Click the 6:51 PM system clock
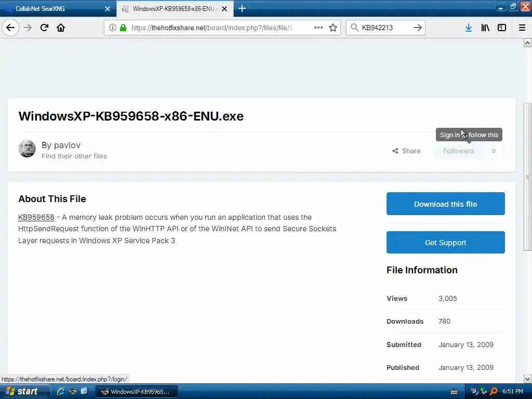Viewport: 532px width, 399px height. click(x=513, y=391)
